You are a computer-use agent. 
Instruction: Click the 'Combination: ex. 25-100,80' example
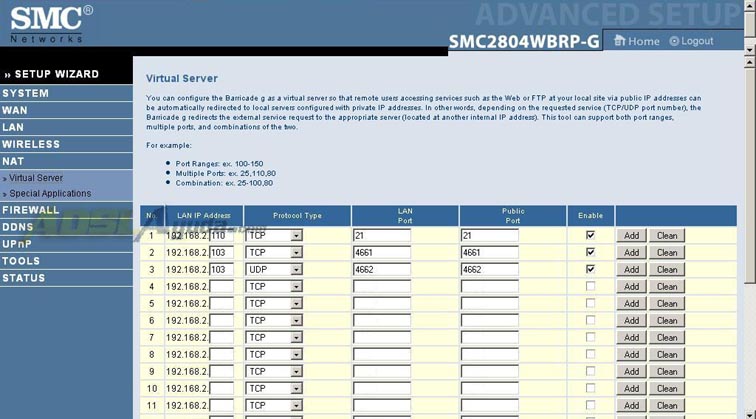click(x=224, y=183)
